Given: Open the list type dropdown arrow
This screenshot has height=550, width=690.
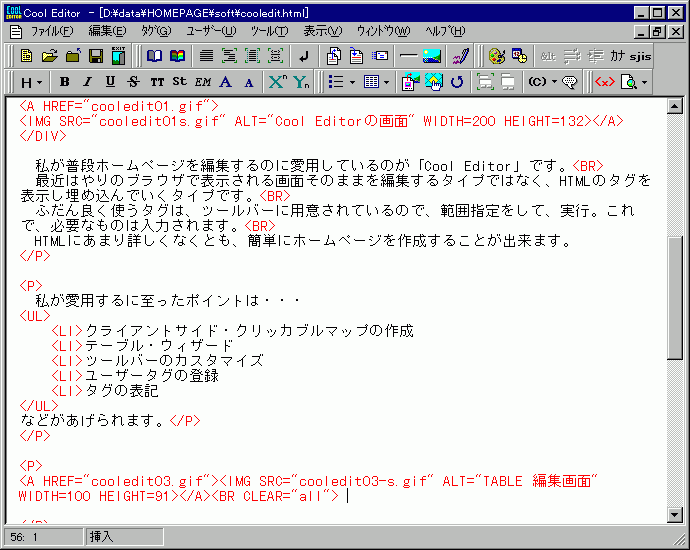Looking at the screenshot, I should click(352, 81).
